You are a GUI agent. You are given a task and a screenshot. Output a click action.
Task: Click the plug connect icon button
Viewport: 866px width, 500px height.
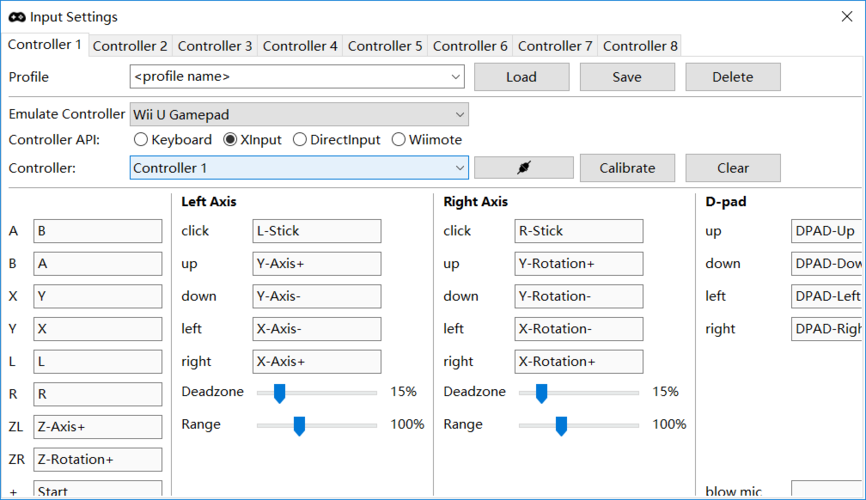[x=524, y=167]
